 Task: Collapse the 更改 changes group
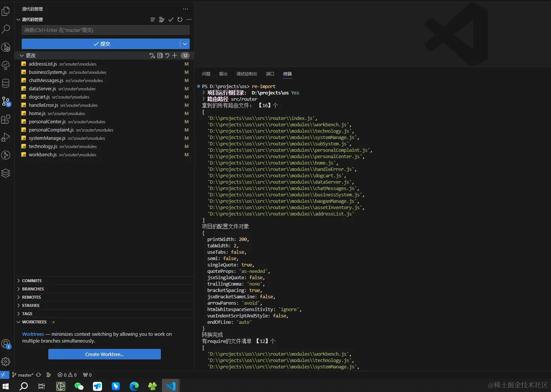click(22, 55)
